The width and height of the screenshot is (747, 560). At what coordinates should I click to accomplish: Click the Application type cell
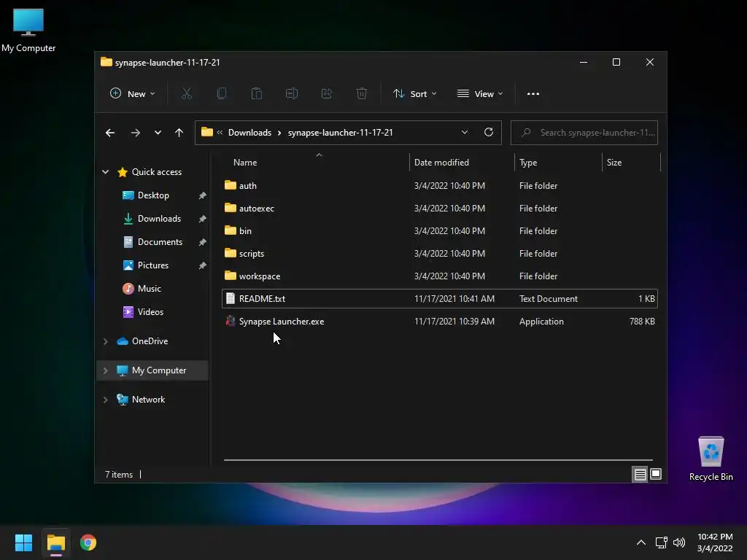pyautogui.click(x=541, y=322)
